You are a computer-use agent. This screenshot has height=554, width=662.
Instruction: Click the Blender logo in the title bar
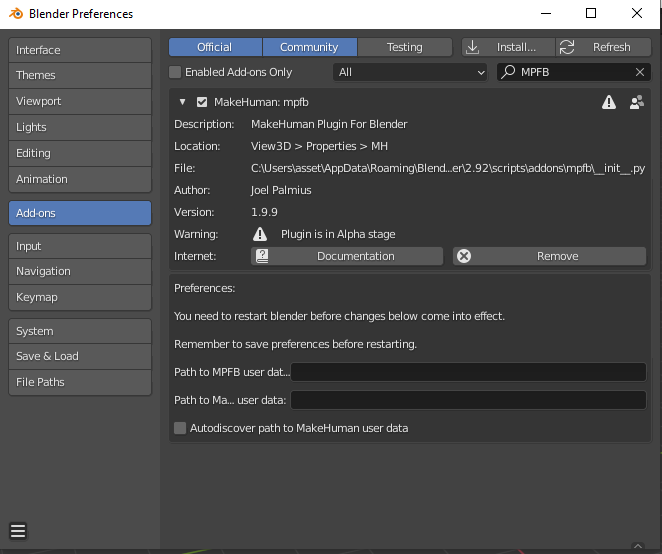(14, 14)
